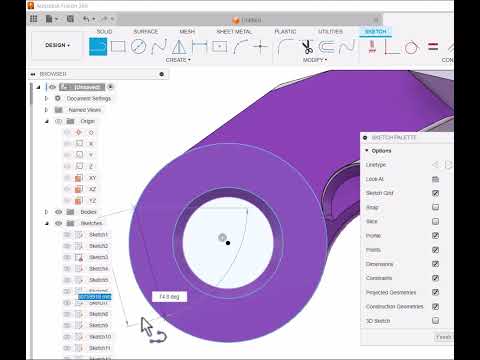Enable the 3D Sketch checkbox
The height and width of the screenshot is (360, 480).
pyautogui.click(x=435, y=321)
